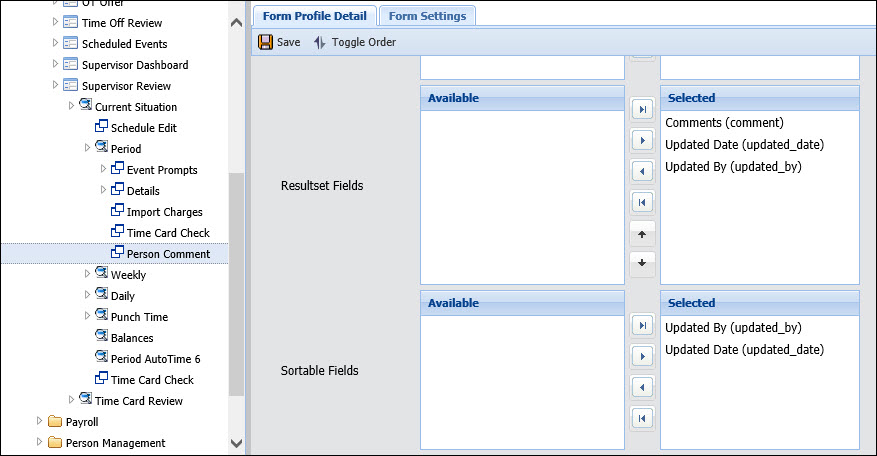Remove all Resultset Selected fields

643,203
